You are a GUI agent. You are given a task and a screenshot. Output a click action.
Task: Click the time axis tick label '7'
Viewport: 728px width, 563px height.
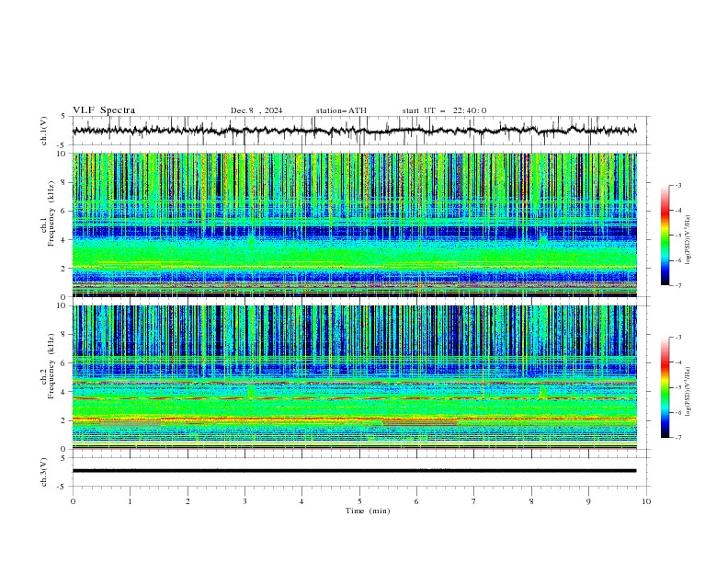tap(474, 501)
